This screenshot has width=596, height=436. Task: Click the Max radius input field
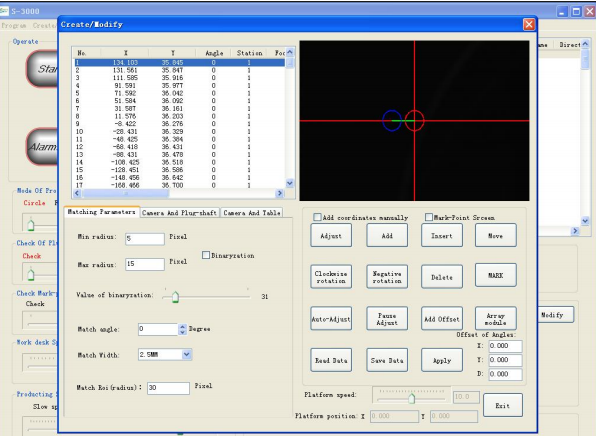point(145,264)
